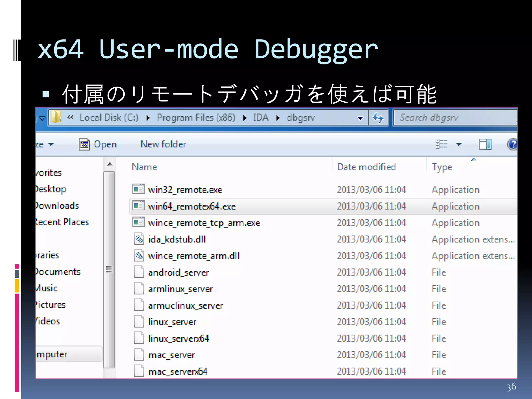The image size is (532, 399).
Task: Select Recent Places in the navigation pane
Action: click(x=62, y=222)
